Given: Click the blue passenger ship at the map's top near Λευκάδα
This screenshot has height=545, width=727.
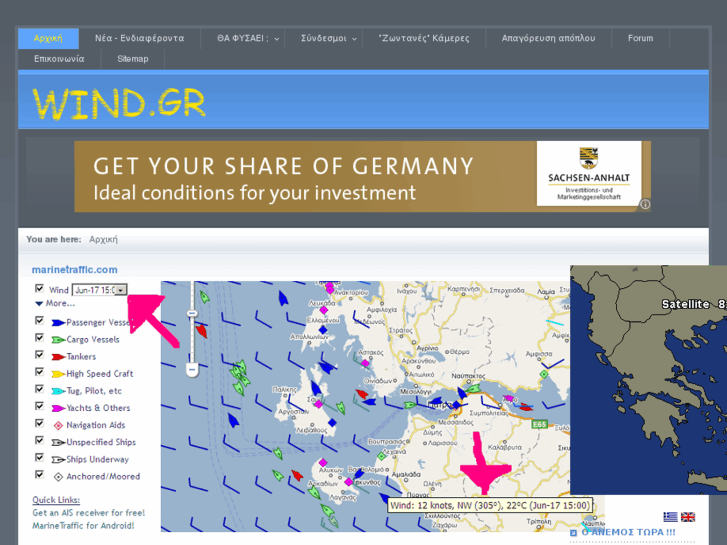Looking at the screenshot, I should [x=283, y=298].
